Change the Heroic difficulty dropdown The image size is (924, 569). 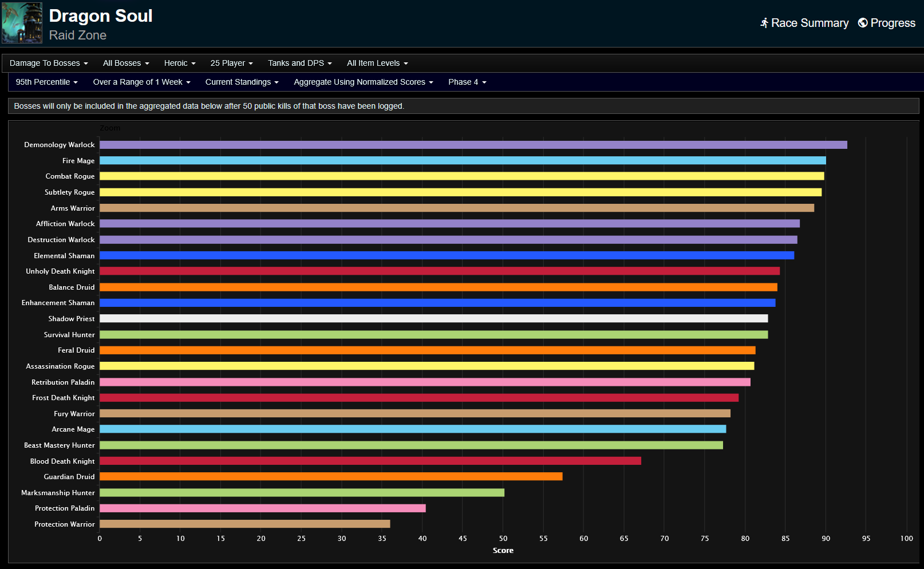(x=180, y=63)
